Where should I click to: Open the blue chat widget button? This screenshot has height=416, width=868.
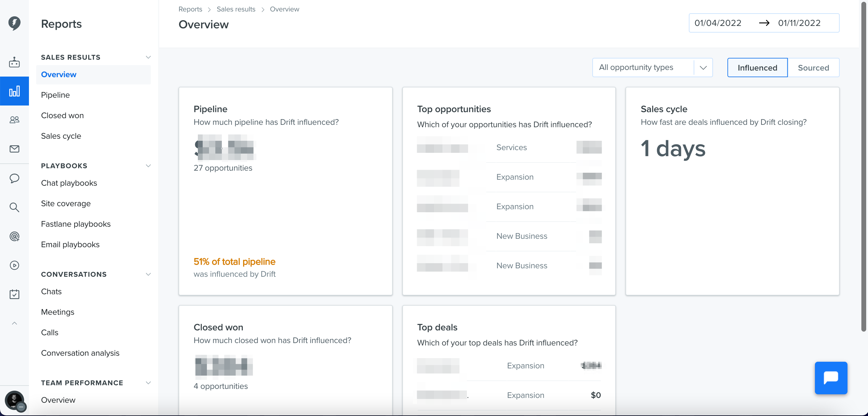tap(831, 378)
